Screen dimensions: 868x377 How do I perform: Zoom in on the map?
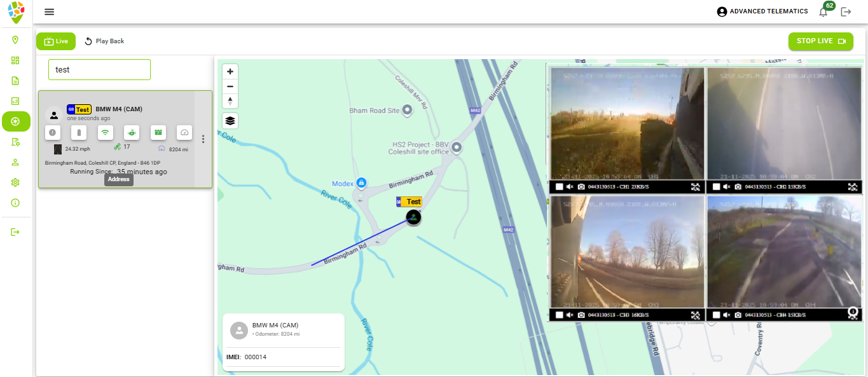(230, 71)
